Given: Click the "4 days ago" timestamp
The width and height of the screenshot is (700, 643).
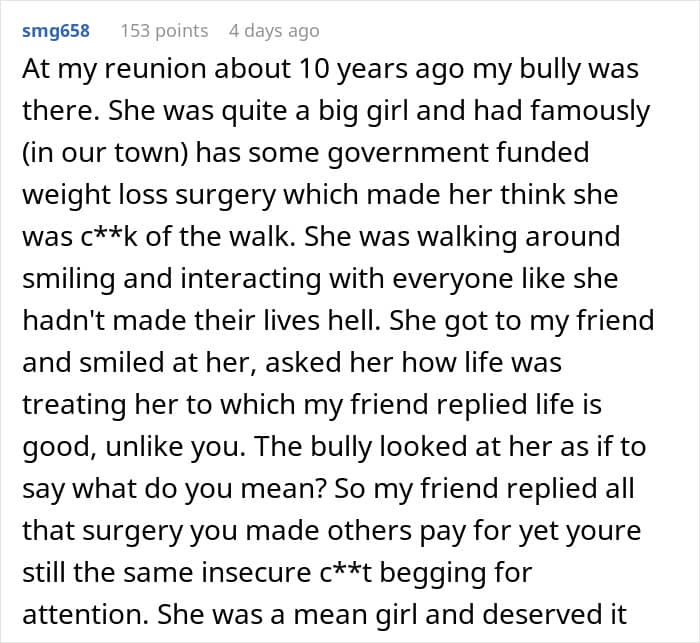Looking at the screenshot, I should click(274, 31).
